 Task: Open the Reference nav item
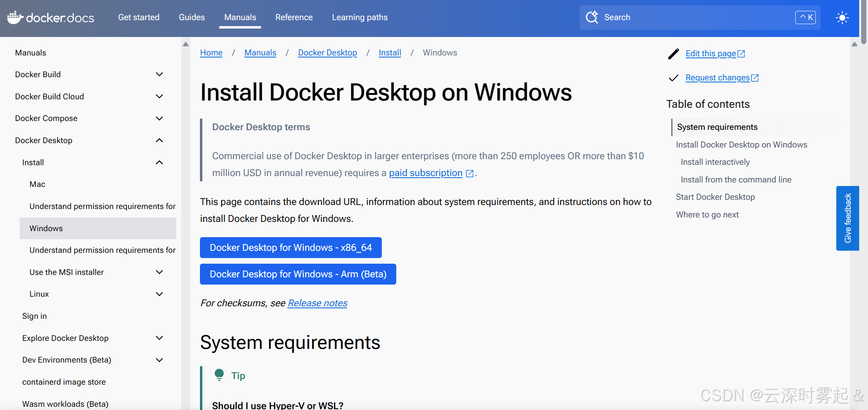[294, 17]
